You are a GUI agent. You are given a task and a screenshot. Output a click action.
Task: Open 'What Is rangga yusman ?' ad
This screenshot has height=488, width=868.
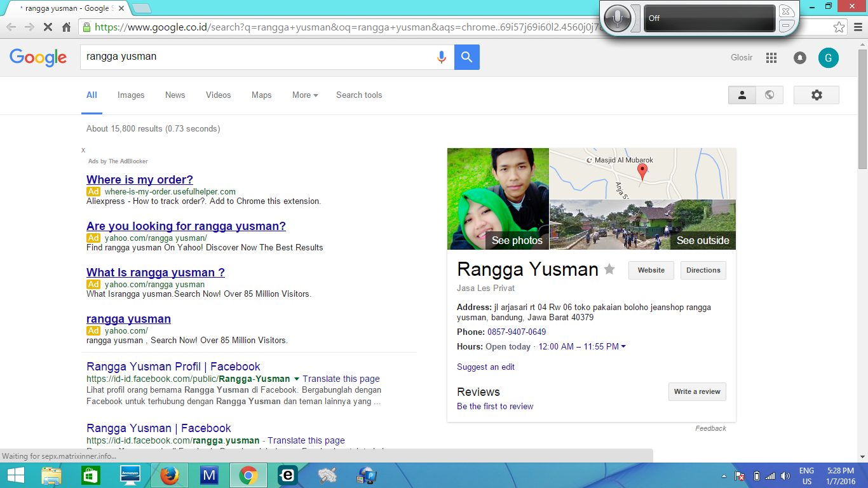[x=156, y=273]
